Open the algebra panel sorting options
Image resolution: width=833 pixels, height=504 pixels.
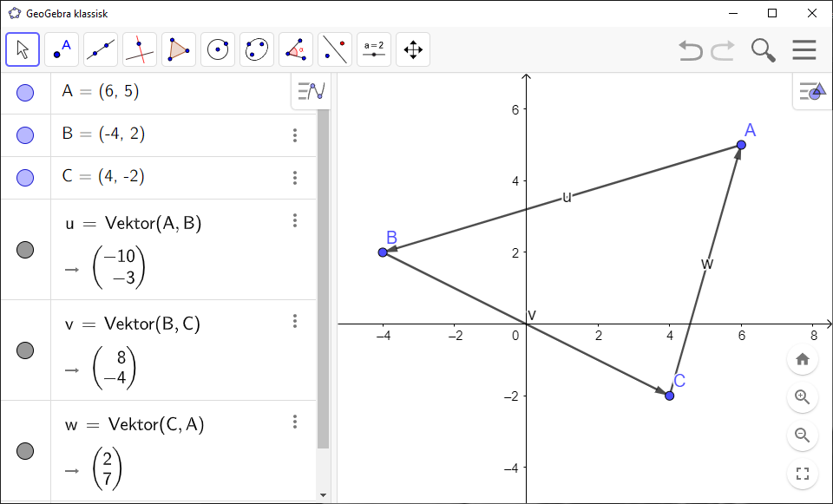tap(310, 91)
